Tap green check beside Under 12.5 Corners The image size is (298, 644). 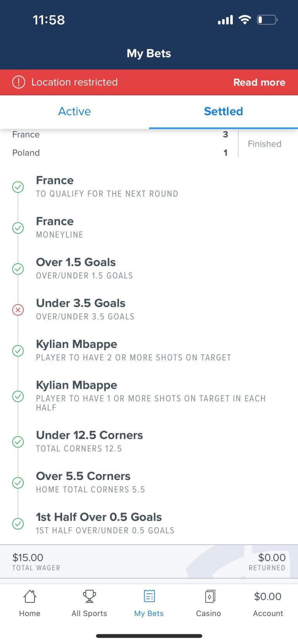[x=18, y=442]
